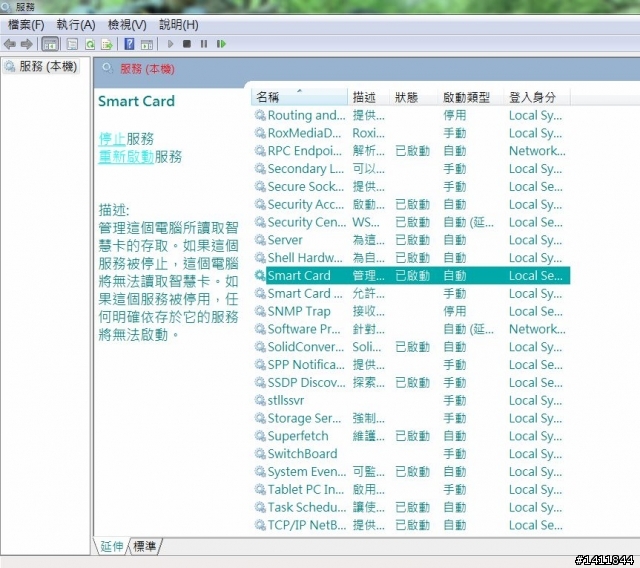Click the blue Help question-mark icon
The width and height of the screenshot is (640, 568).
[129, 44]
